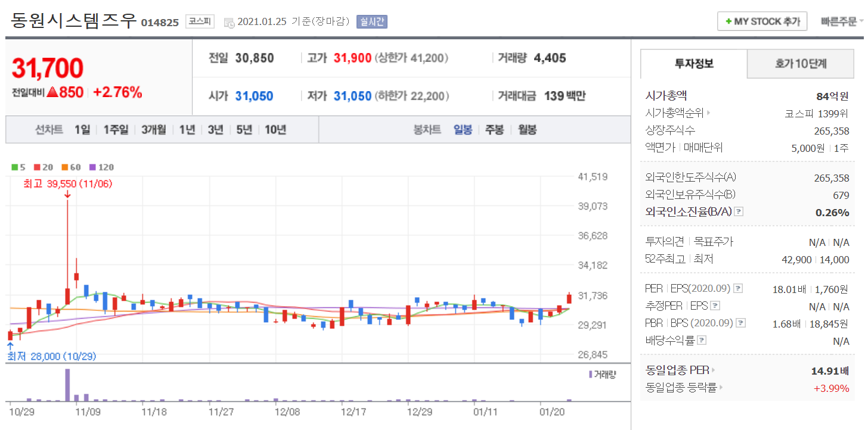The height and width of the screenshot is (430, 868).
Task: Click the purple 120-day moving average swatch
Action: click(x=92, y=167)
